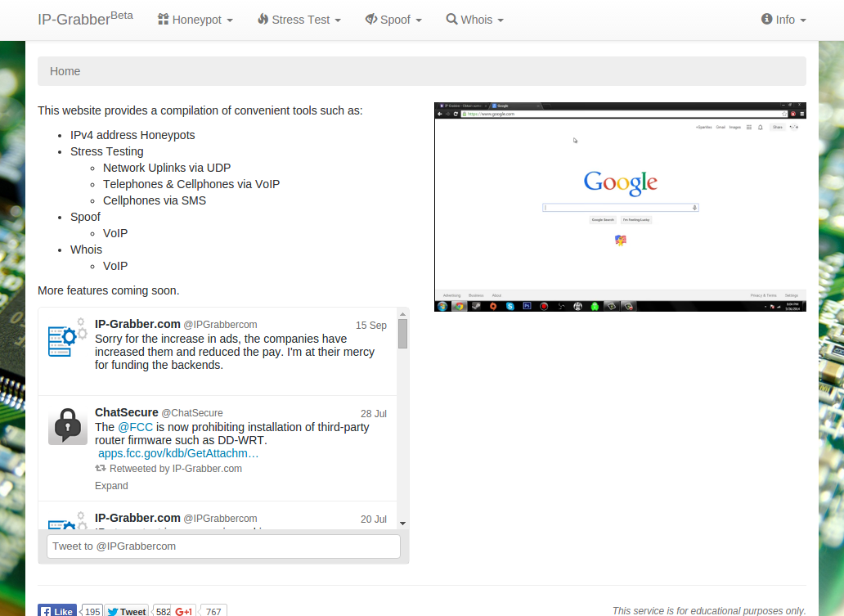This screenshot has width=844, height=616.
Task: Expand the Whois dropdown caret
Action: pos(501,20)
